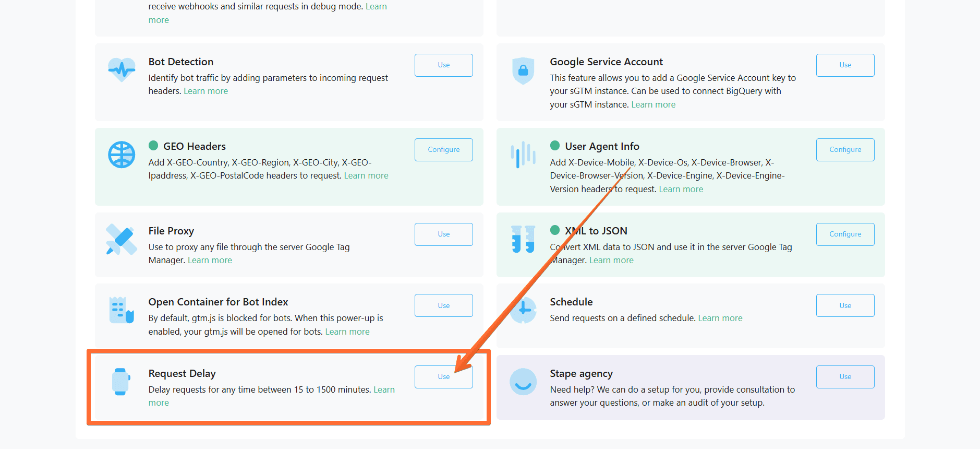
Task: Open Learn more link for File Proxy
Action: 210,261
